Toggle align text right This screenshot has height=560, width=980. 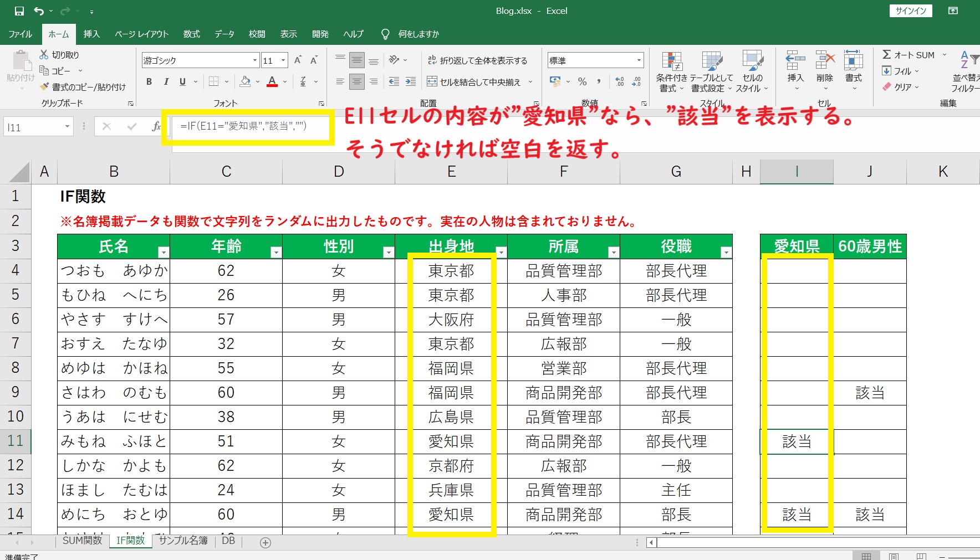[374, 82]
